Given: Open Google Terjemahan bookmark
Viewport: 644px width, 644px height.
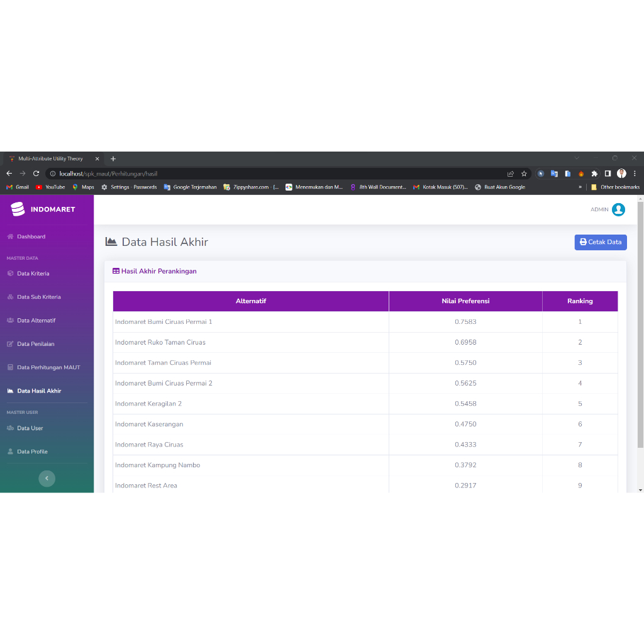Looking at the screenshot, I should 190,187.
